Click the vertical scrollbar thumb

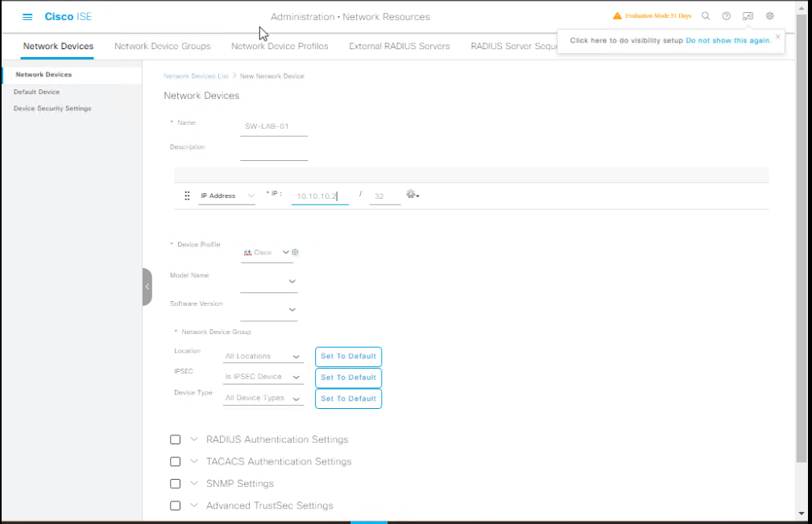click(801, 238)
